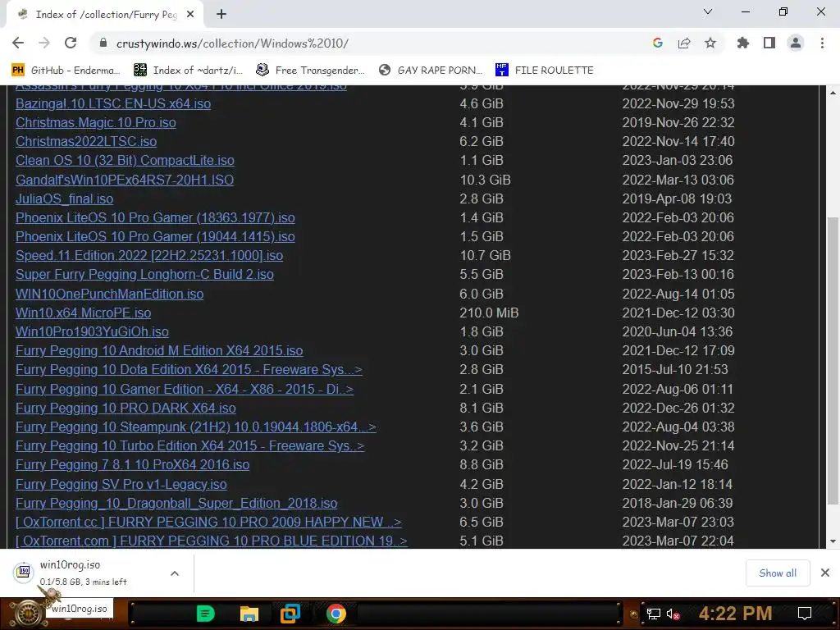Viewport: 840px width, 630px height.
Task: Click date '2023-Jan-03 23:06'
Action: (677, 160)
